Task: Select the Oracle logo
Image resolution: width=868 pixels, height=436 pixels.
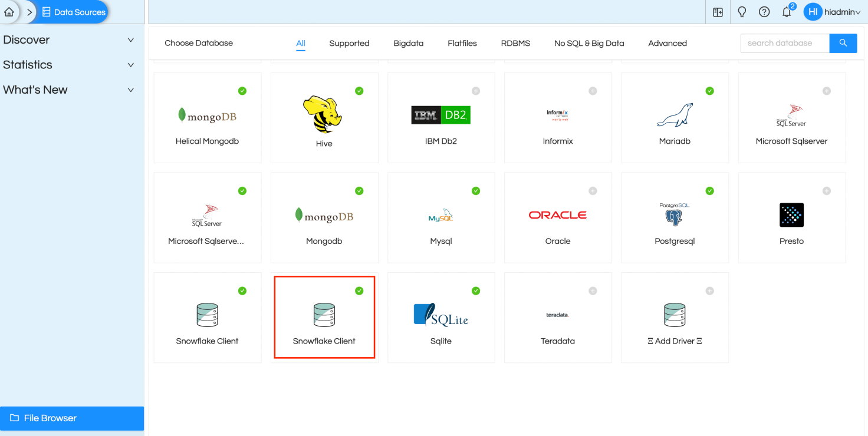Action: pyautogui.click(x=557, y=215)
